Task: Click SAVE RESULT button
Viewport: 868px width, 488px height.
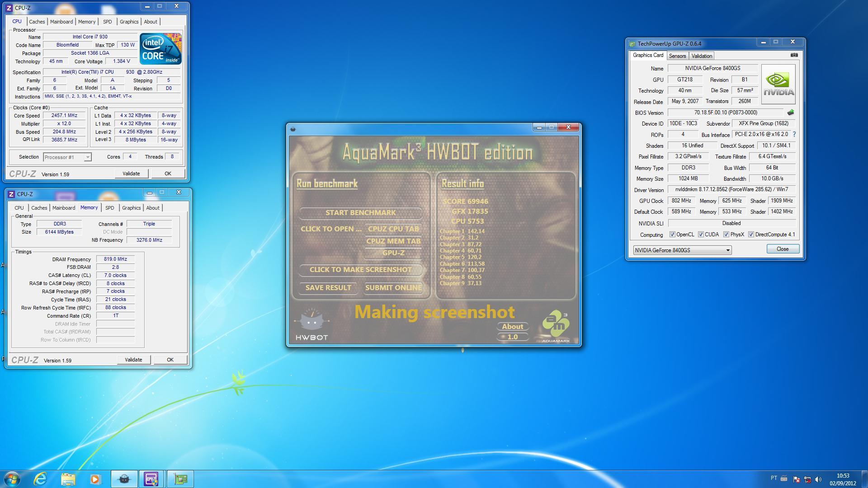Action: pyautogui.click(x=328, y=287)
